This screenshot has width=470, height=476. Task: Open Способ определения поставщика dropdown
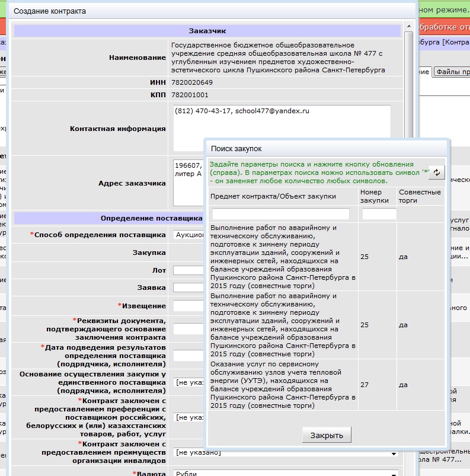(189, 235)
